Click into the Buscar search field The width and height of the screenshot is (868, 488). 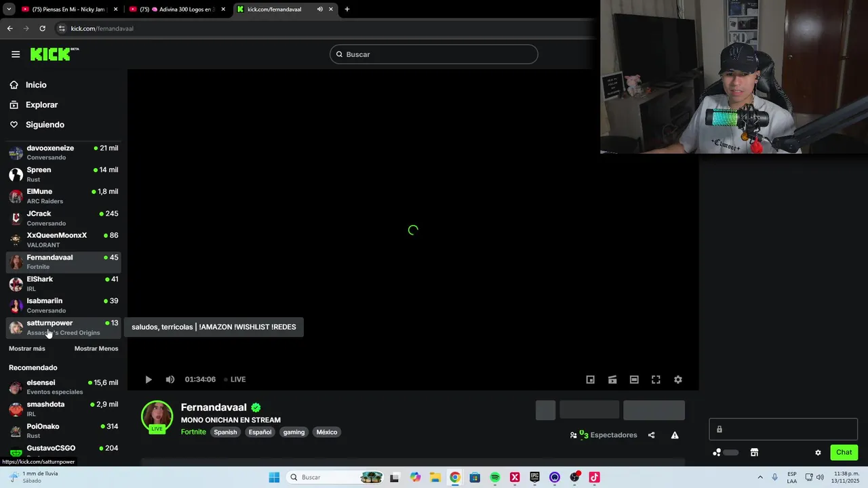click(x=434, y=54)
